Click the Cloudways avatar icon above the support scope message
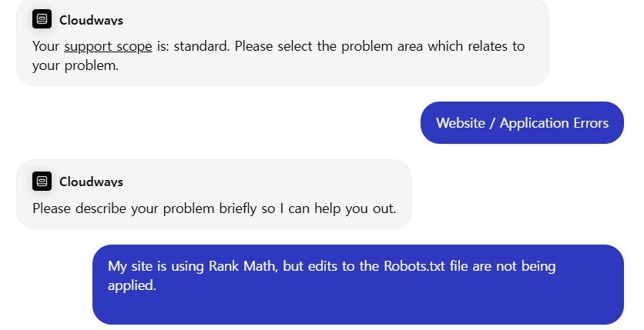Screen dimensions: 644x330 (42, 19)
